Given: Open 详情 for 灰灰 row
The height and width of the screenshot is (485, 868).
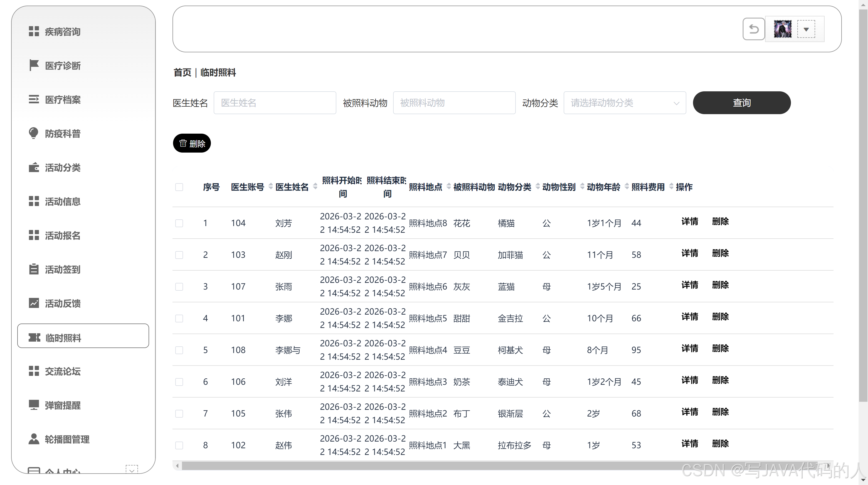Looking at the screenshot, I should click(x=690, y=285).
